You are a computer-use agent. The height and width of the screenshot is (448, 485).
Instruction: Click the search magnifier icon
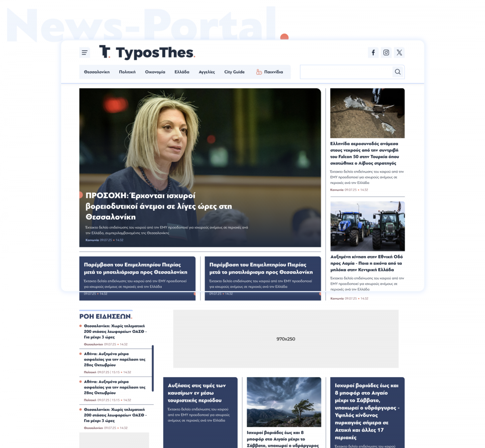pyautogui.click(x=398, y=72)
